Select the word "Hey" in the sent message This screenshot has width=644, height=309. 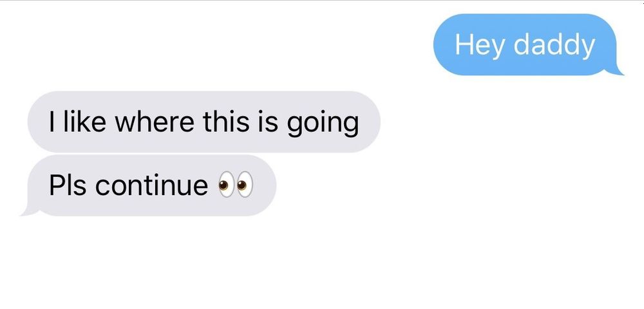[x=480, y=44]
